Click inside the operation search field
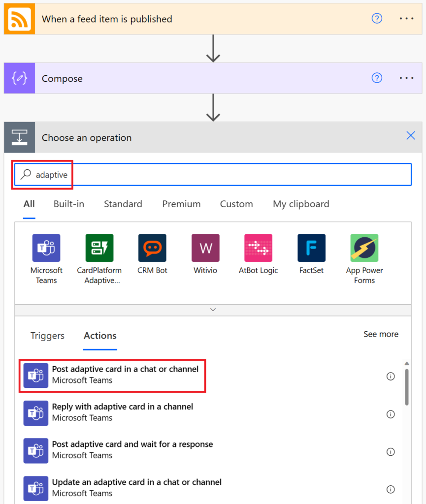 click(x=212, y=174)
